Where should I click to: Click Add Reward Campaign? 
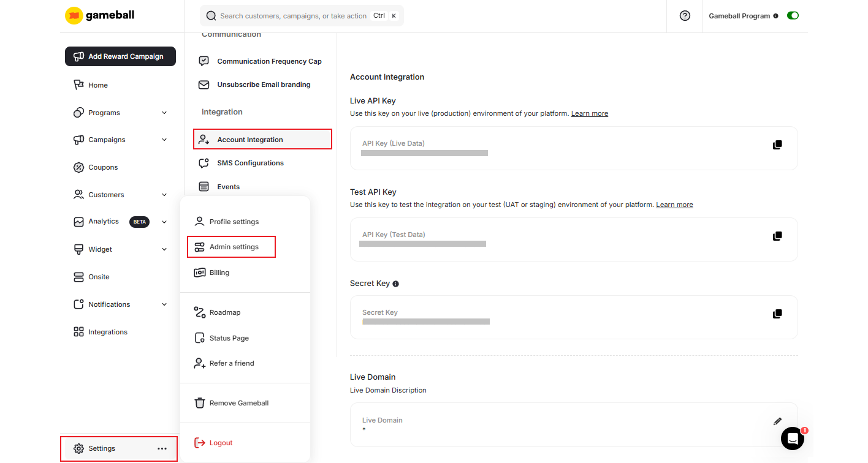(x=120, y=56)
